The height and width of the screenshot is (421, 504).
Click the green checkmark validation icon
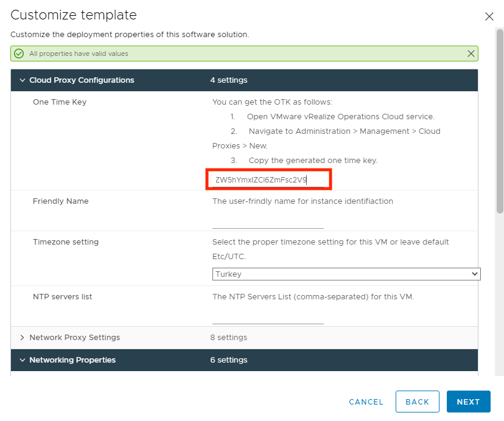[x=19, y=54]
